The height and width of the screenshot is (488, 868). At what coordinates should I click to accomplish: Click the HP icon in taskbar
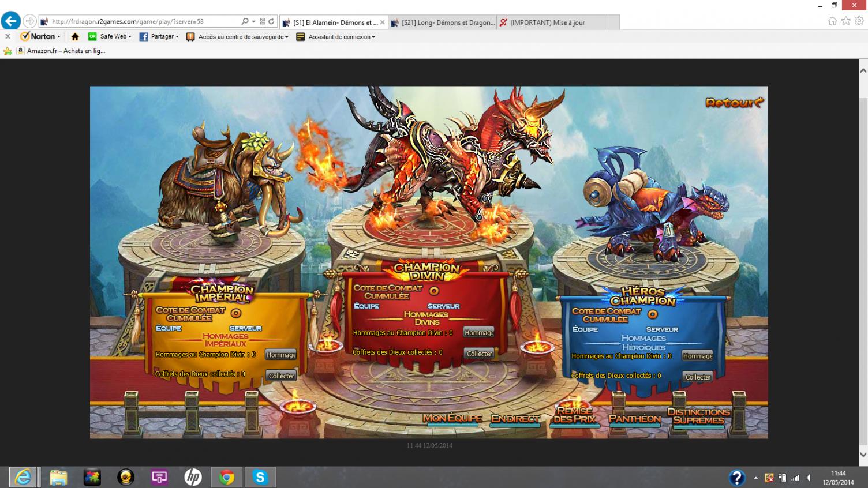[x=193, y=477]
